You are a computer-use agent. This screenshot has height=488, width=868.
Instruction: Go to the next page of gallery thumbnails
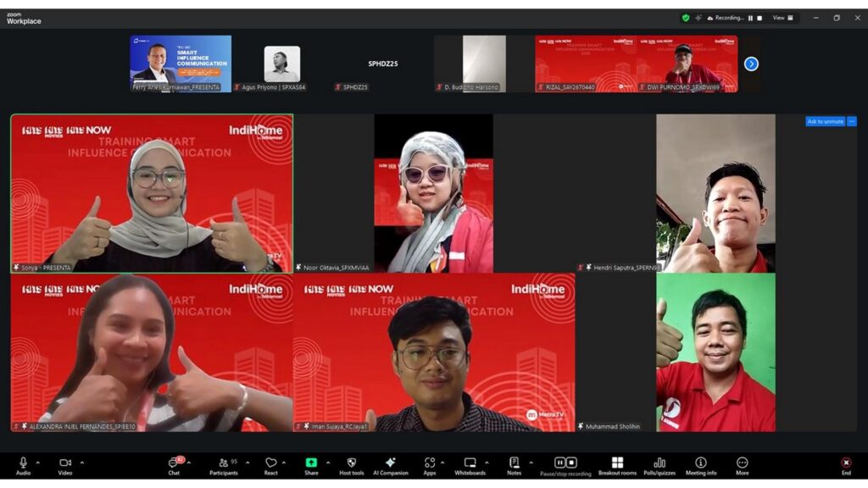(x=751, y=64)
